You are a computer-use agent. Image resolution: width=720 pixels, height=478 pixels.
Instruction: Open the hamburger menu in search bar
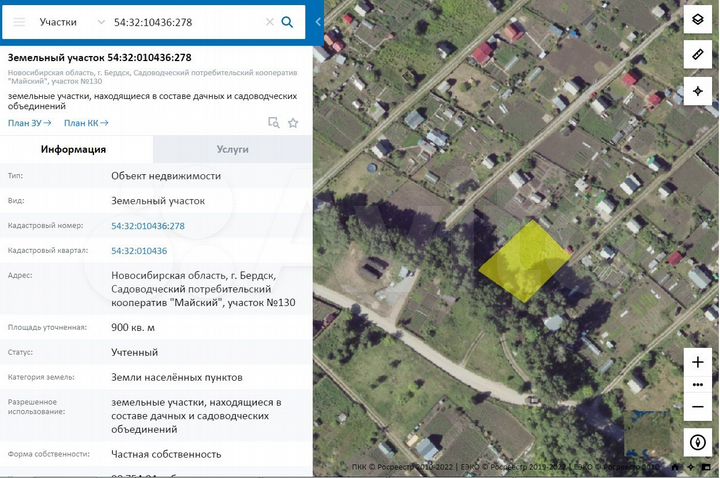pos(19,21)
